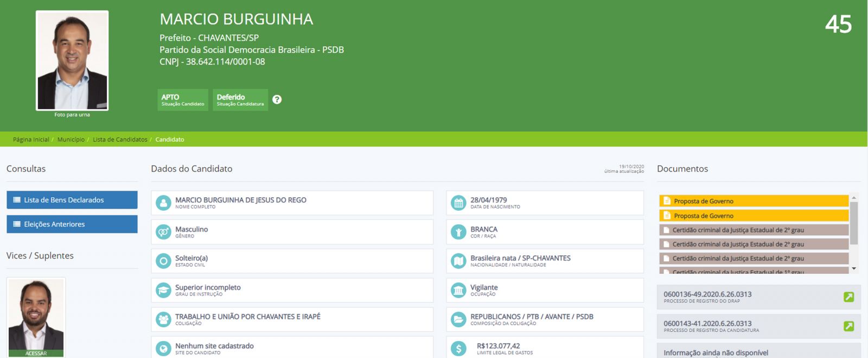Open first Certidão criminal 2º grau document
Viewport: 868px width, 358px height.
point(754,230)
